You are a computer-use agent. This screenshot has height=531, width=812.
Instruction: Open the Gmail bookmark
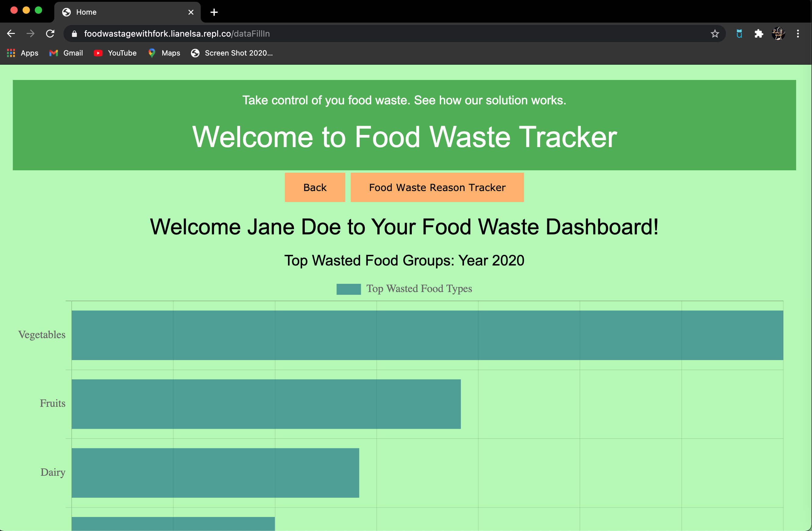tap(66, 53)
